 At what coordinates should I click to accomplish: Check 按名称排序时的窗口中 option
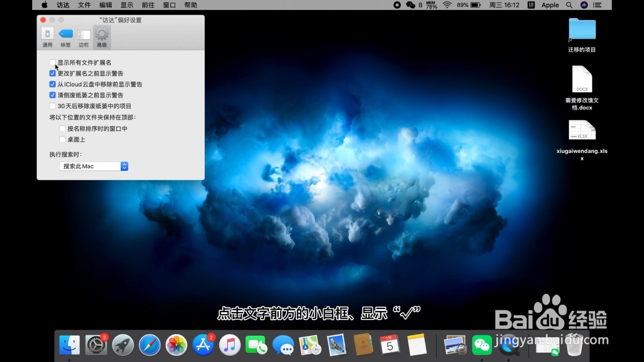coord(62,128)
